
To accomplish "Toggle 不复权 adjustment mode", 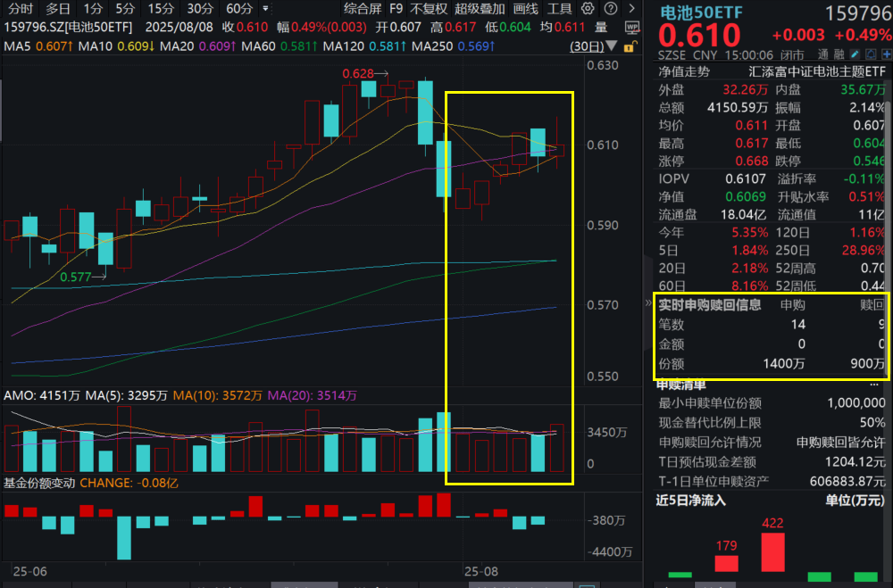I will coord(430,9).
